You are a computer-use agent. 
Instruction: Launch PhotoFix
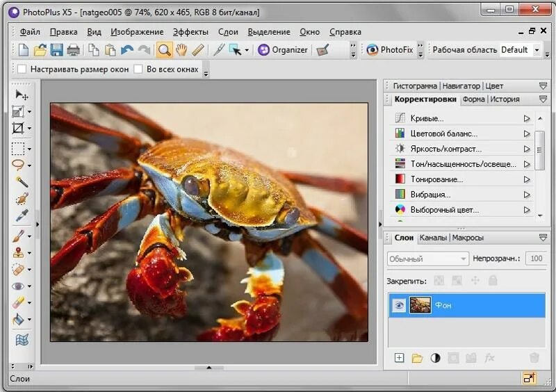click(390, 50)
